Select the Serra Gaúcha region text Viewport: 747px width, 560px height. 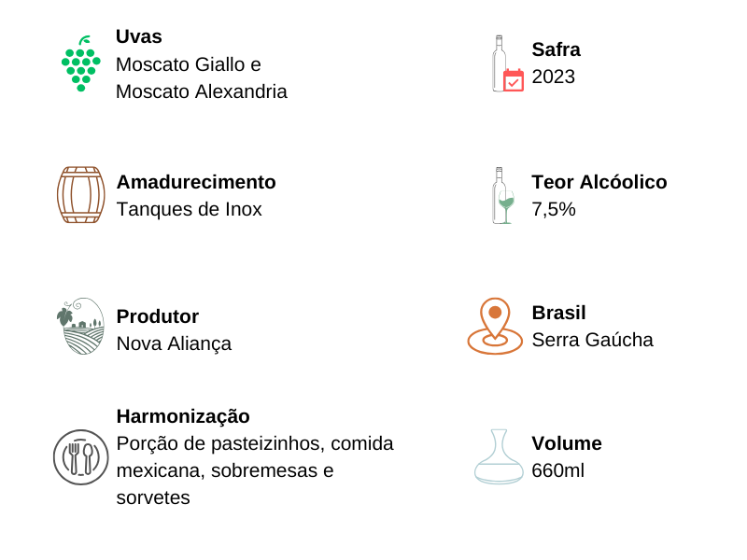(x=593, y=340)
